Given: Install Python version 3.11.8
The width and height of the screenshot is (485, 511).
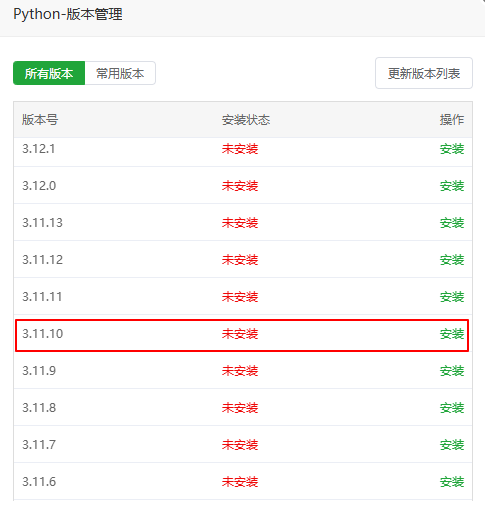Looking at the screenshot, I should [x=452, y=408].
